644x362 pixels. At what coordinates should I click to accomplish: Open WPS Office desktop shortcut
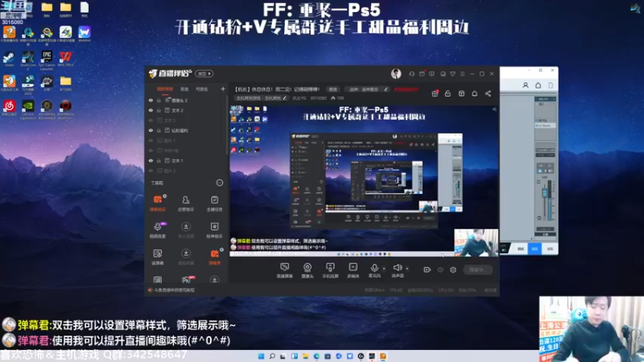click(65, 59)
